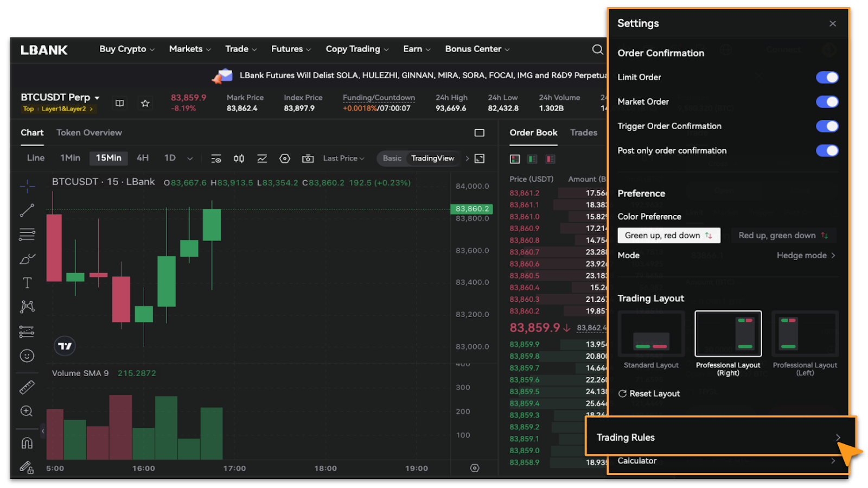Choose Standard Layout thumbnail

pos(651,334)
